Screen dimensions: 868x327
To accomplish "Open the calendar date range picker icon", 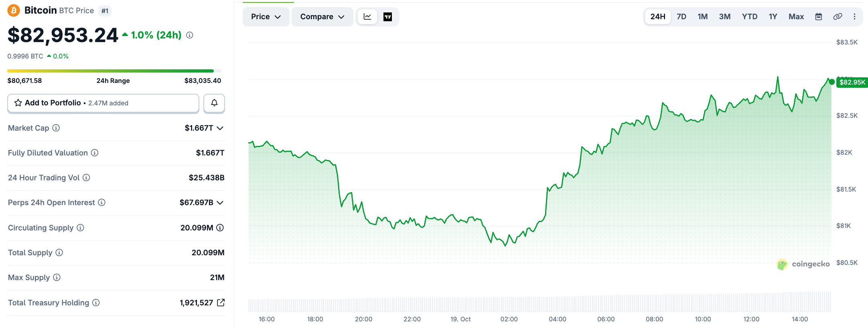I will click(819, 16).
